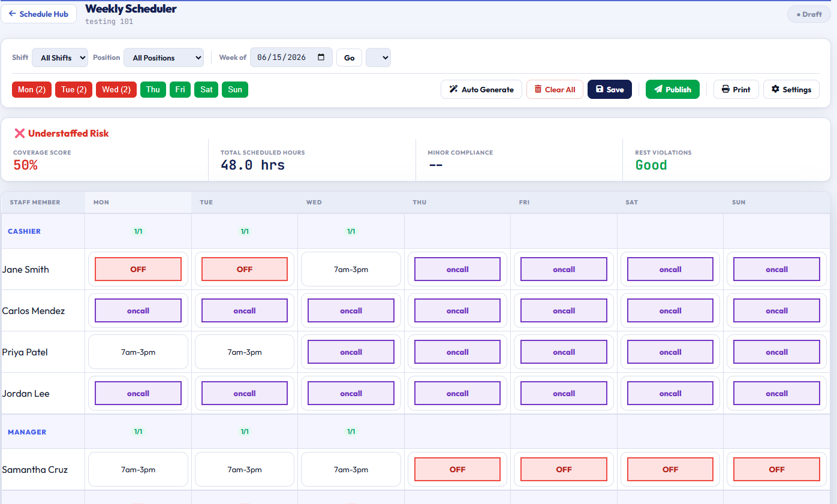Click the 50% coverage score value
This screenshot has height=504, width=837.
point(25,165)
